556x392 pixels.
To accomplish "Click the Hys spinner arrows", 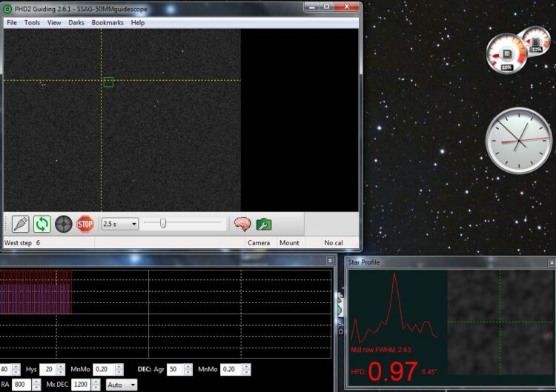I will point(61,369).
